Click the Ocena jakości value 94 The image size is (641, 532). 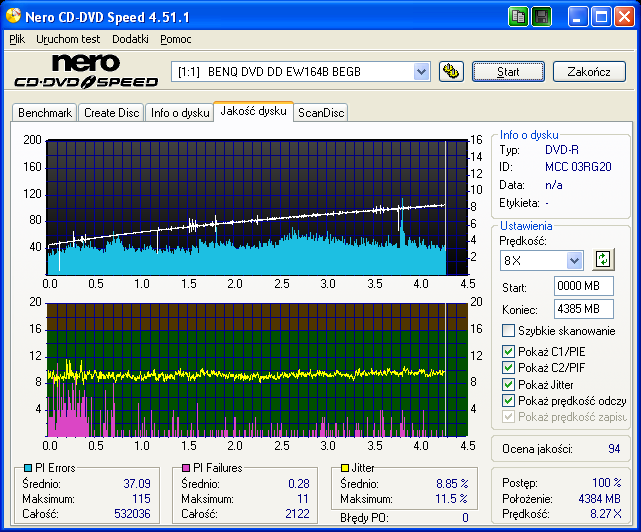click(614, 449)
